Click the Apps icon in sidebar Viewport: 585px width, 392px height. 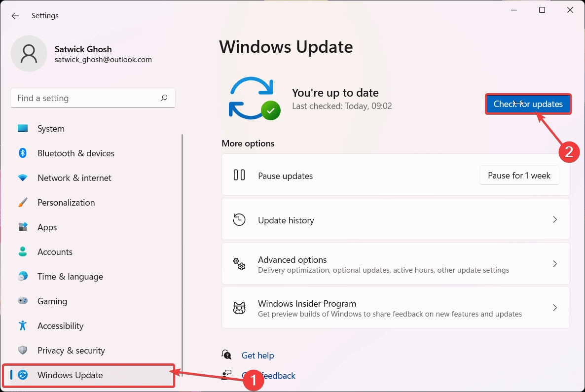click(x=23, y=227)
